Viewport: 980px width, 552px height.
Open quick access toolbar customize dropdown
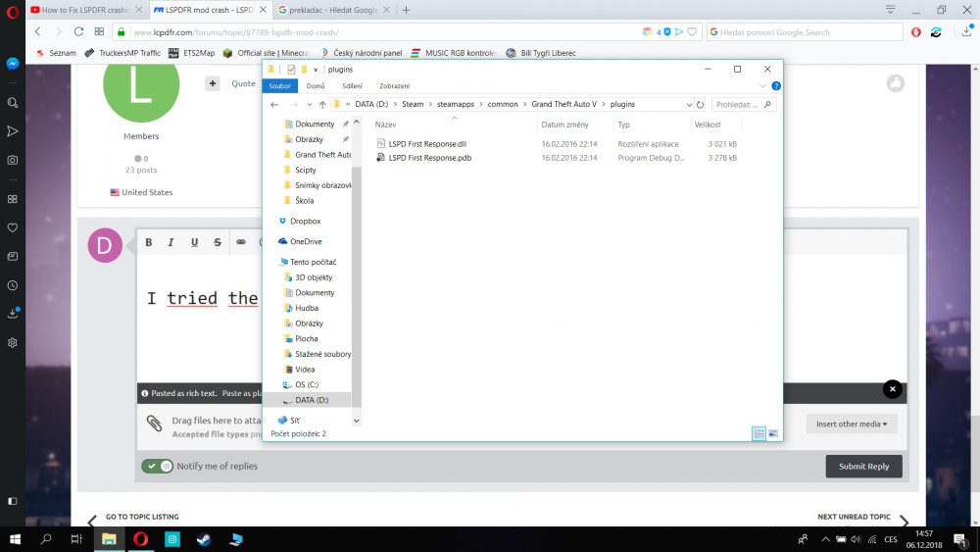316,70
